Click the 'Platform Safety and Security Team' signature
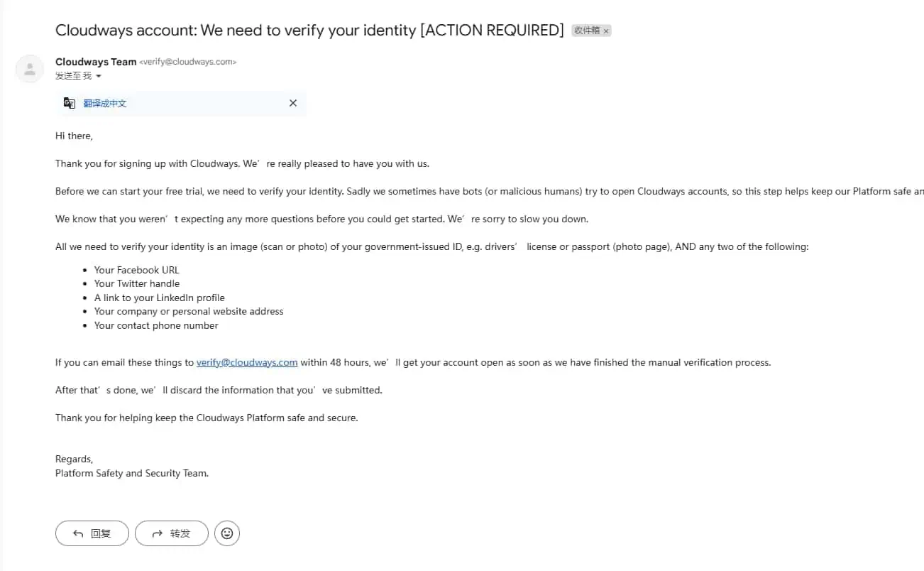The width and height of the screenshot is (924, 571). [132, 473]
